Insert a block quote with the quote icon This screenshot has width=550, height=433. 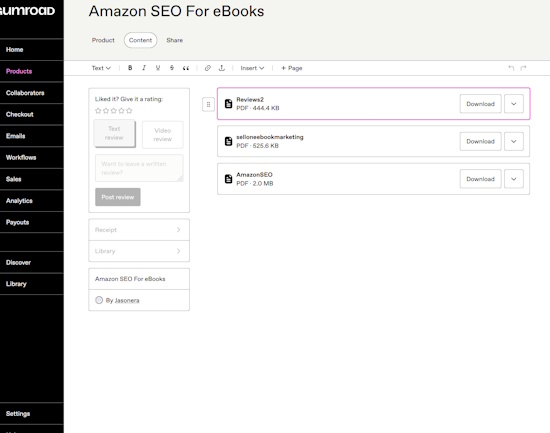coord(186,68)
